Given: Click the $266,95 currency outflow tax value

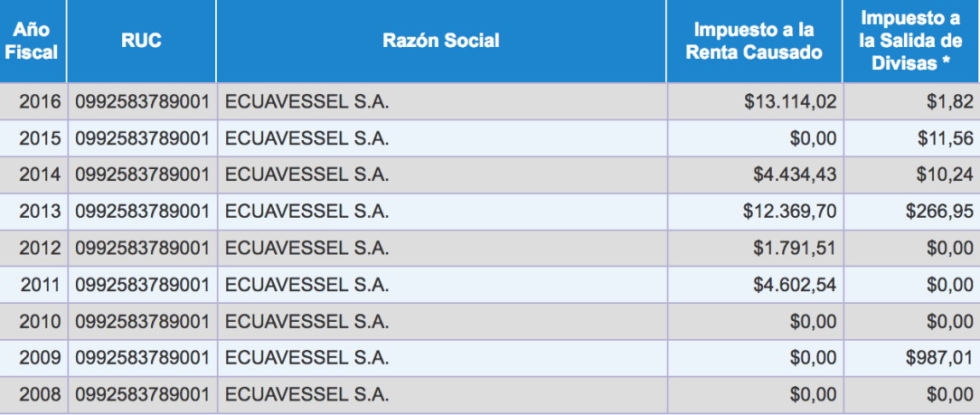Looking at the screenshot, I should [x=940, y=212].
